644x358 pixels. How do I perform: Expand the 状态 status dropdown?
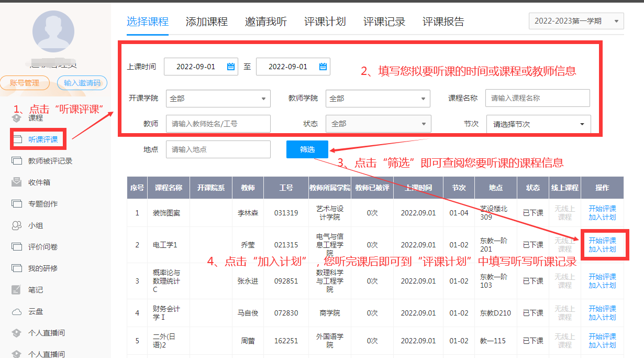point(379,124)
